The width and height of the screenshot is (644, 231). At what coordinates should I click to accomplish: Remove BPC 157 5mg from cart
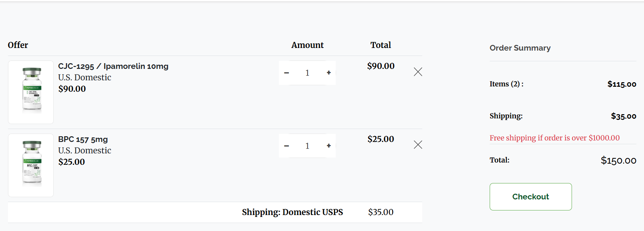(418, 145)
